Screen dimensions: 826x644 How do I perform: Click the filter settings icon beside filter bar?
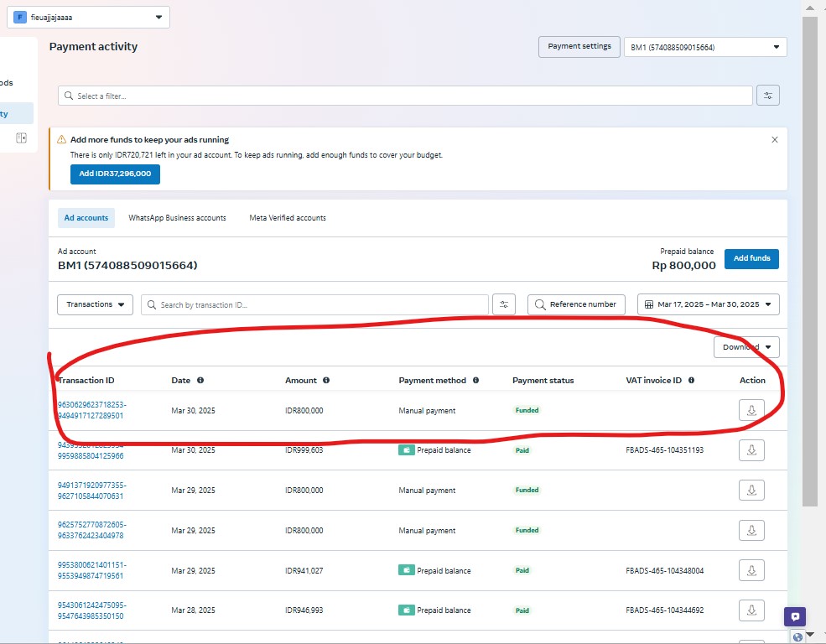[767, 96]
